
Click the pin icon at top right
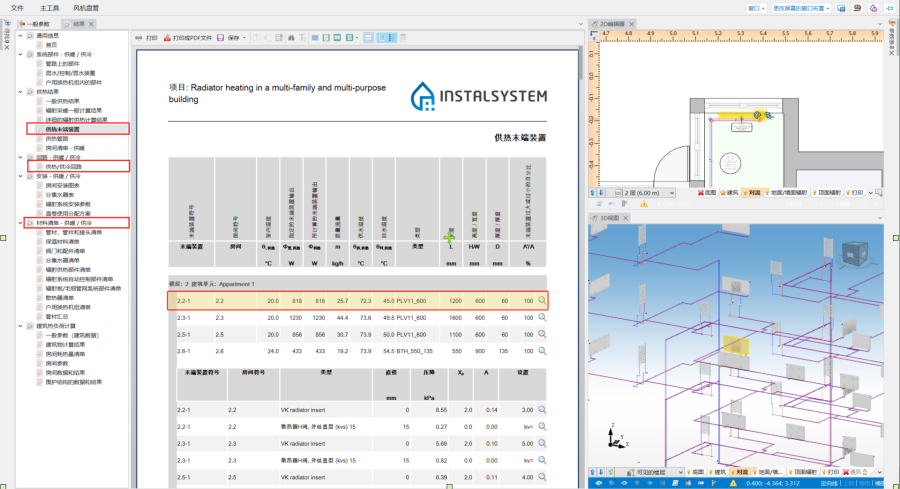(891, 8)
